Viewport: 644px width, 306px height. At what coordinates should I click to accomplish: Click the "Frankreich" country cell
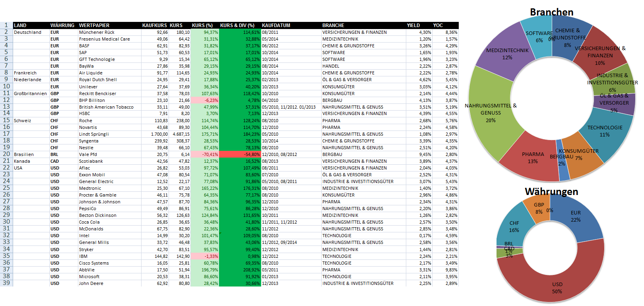[x=31, y=73]
